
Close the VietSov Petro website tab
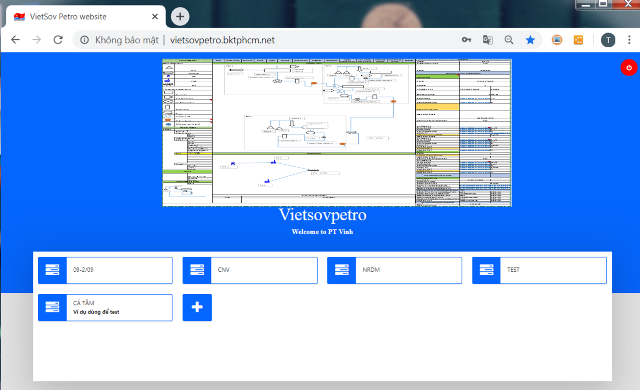pyautogui.click(x=155, y=16)
